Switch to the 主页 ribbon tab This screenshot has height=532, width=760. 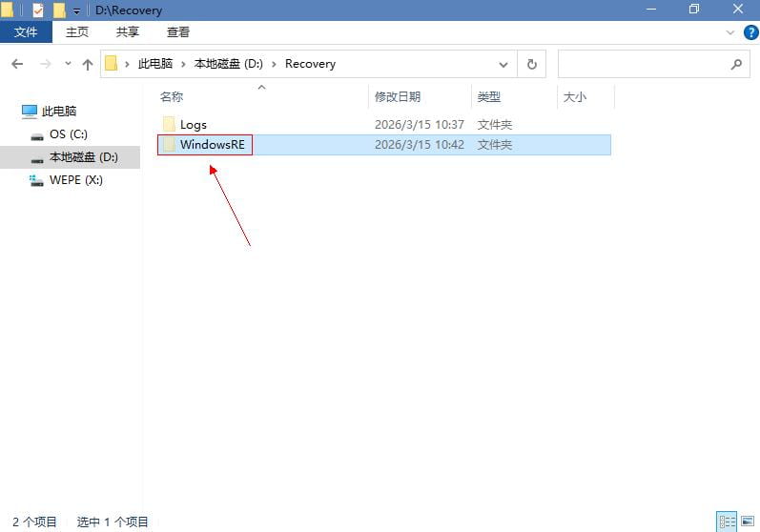[x=77, y=32]
